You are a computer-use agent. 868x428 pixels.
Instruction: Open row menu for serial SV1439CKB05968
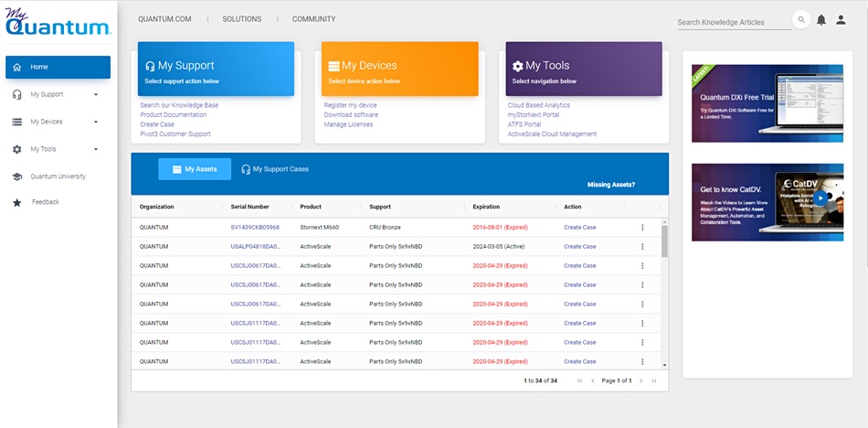click(642, 228)
